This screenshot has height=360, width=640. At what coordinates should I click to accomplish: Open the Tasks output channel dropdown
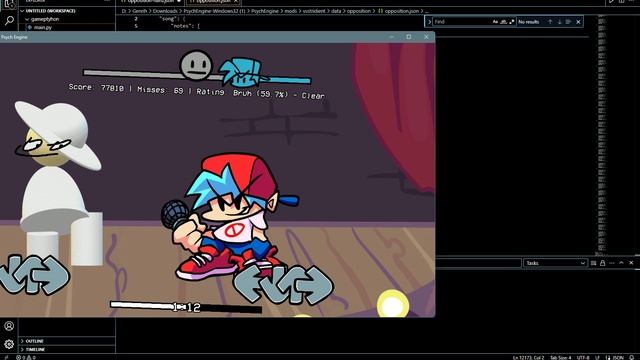(x=555, y=263)
